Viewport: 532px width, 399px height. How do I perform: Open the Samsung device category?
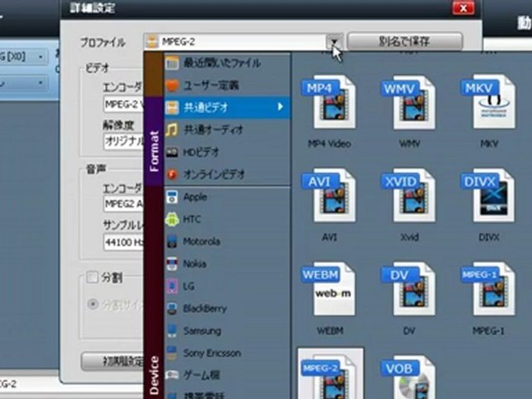tap(227, 331)
